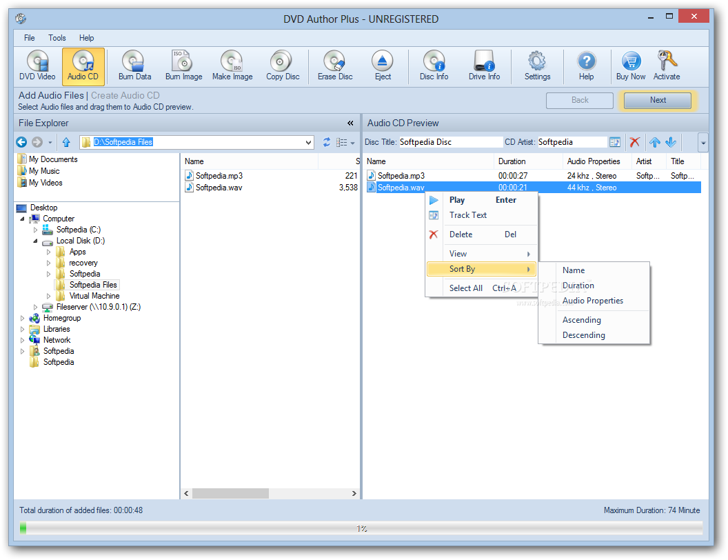Select the Audio CD toolbar icon
This screenshot has height=560, width=728.
click(83, 66)
